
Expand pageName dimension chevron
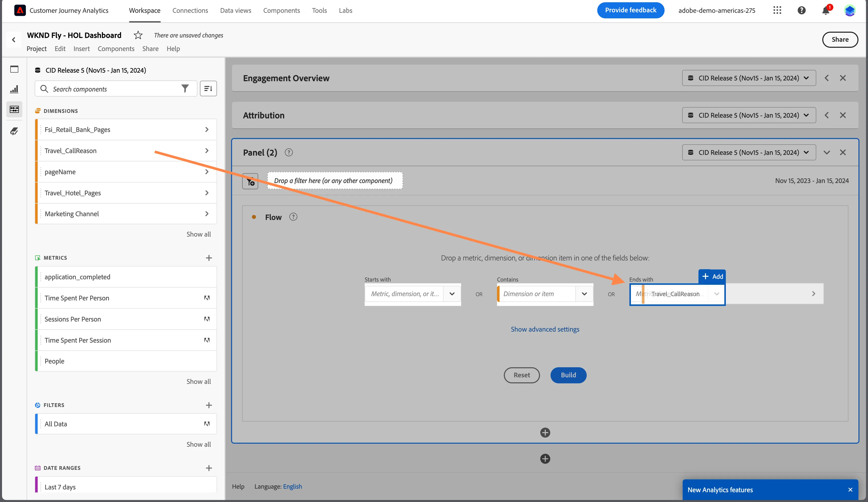click(207, 172)
